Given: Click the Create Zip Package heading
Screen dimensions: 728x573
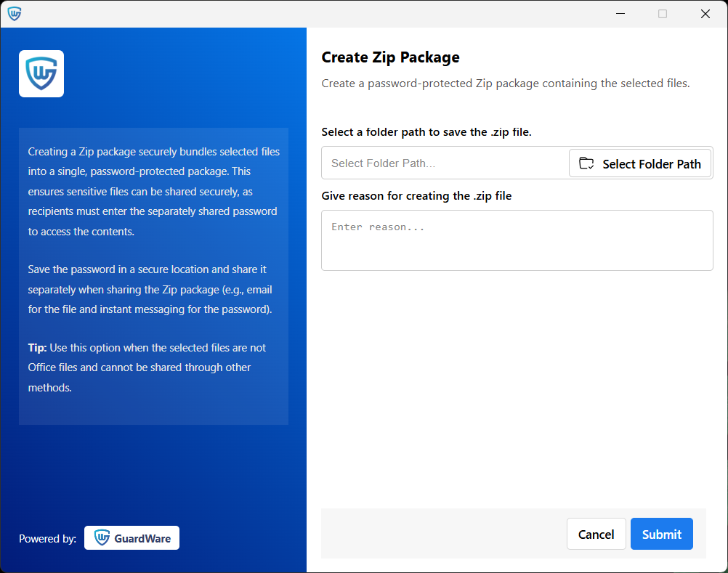Looking at the screenshot, I should 390,57.
